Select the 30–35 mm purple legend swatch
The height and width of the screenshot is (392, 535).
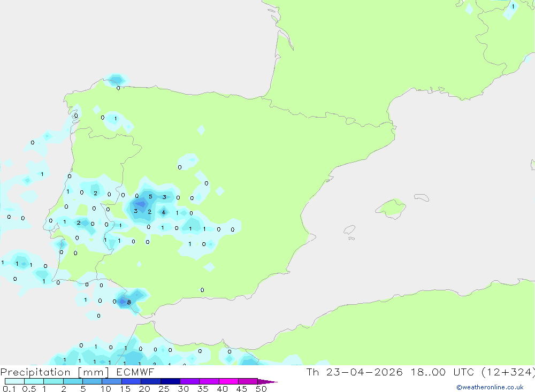click(x=189, y=381)
